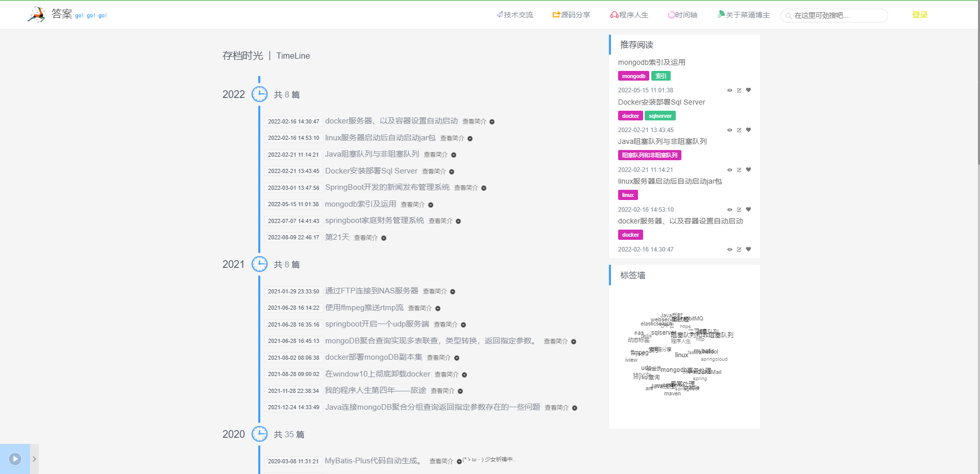The width and height of the screenshot is (980, 474).
Task: Click views eye icon for 2022-05-15 post
Action: tap(729, 90)
